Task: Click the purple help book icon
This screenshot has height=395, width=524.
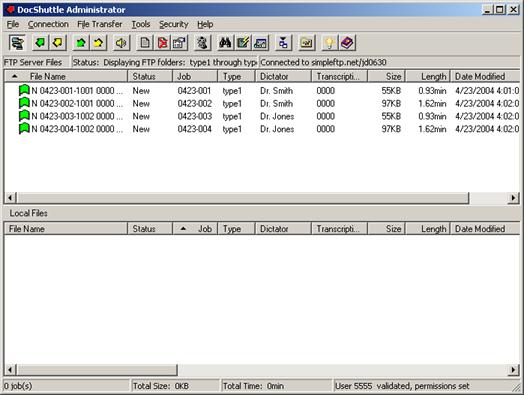Action: (348, 43)
